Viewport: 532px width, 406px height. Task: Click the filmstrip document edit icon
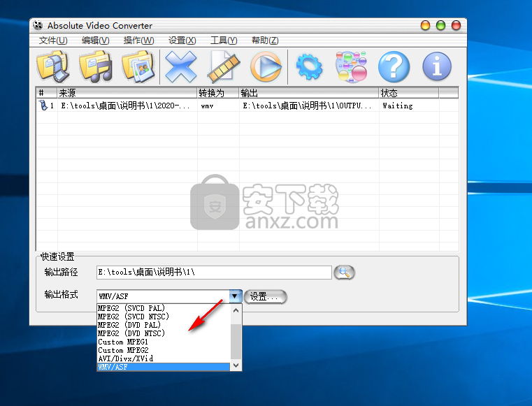pos(224,66)
